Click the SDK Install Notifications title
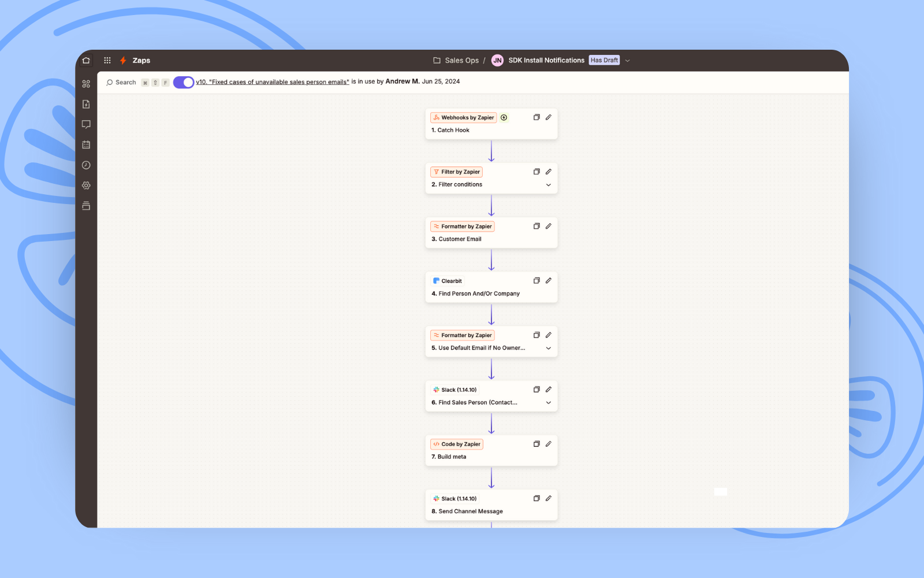Image resolution: width=924 pixels, height=578 pixels. tap(546, 60)
